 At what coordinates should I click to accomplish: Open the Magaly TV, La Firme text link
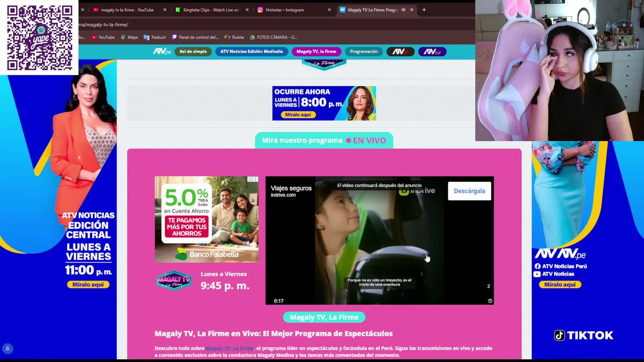point(229,348)
